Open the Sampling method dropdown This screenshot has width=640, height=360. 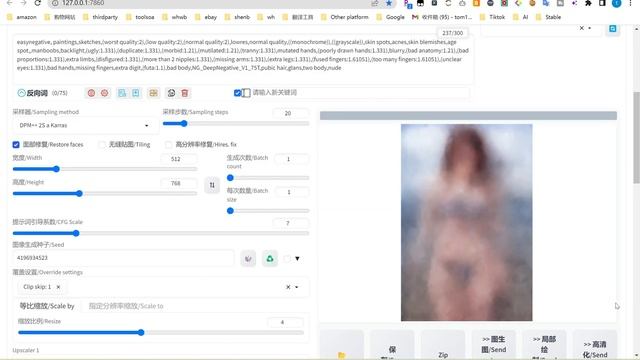click(x=84, y=125)
